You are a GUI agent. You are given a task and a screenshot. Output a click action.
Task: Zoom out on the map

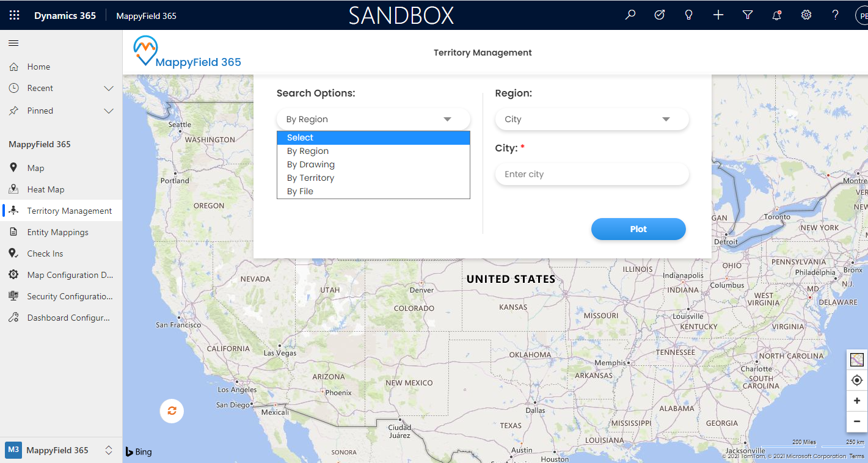tap(856, 421)
